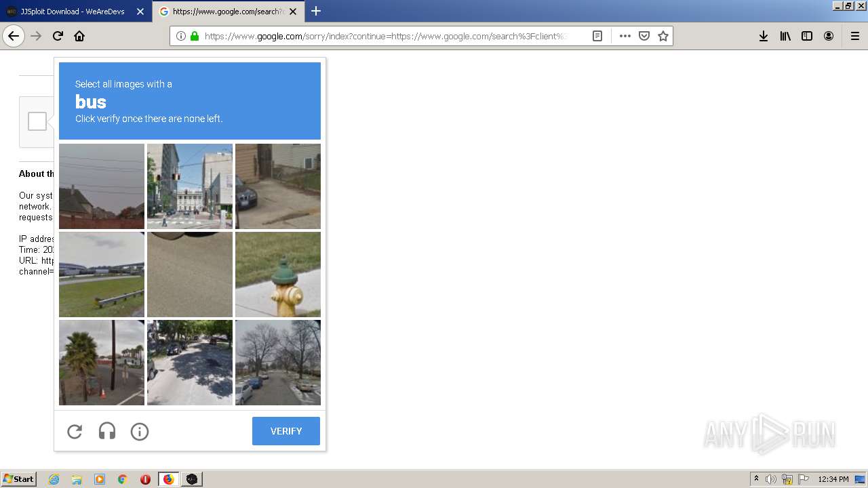Viewport: 868px width, 488px height.
Task: Get a new captcha challenge
Action: tap(75, 432)
